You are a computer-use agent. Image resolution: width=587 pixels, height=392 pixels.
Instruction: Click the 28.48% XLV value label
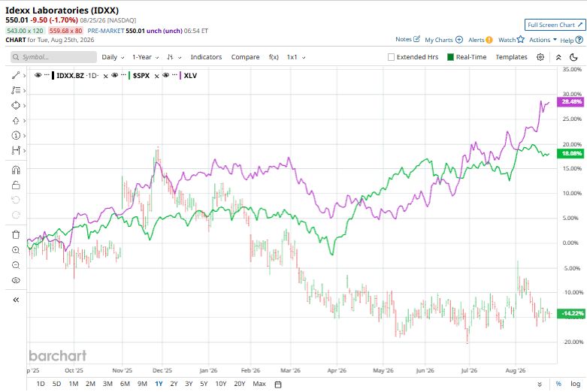(x=571, y=101)
